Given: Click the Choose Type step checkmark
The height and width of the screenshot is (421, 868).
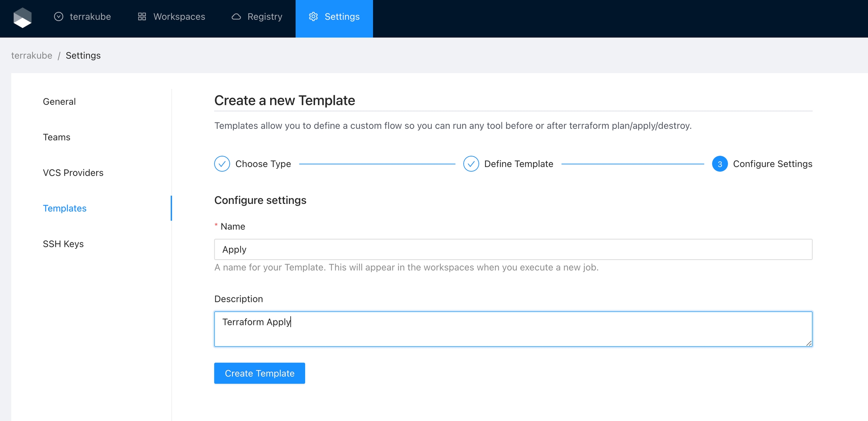Looking at the screenshot, I should pos(222,164).
